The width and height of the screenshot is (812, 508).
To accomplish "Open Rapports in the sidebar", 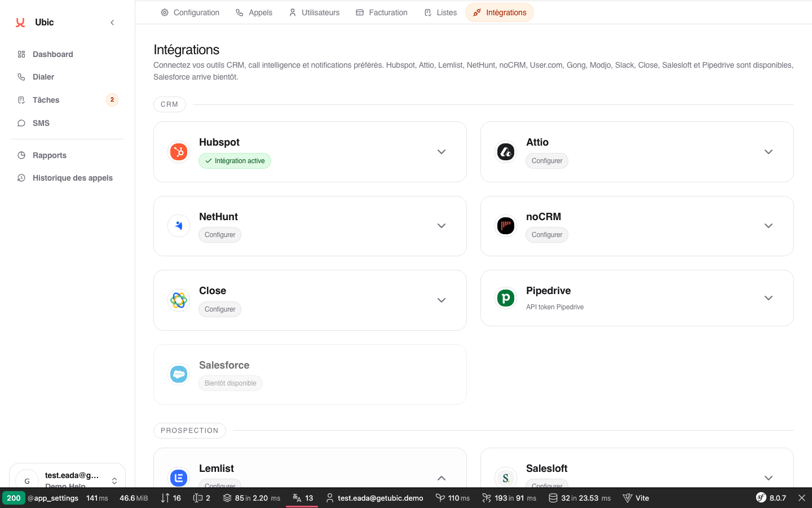I will [50, 155].
